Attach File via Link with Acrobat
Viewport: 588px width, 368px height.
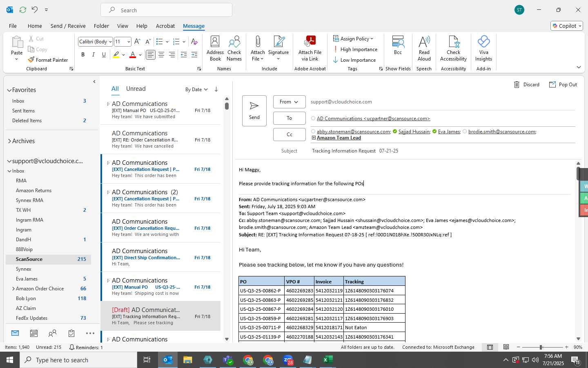coord(310,48)
